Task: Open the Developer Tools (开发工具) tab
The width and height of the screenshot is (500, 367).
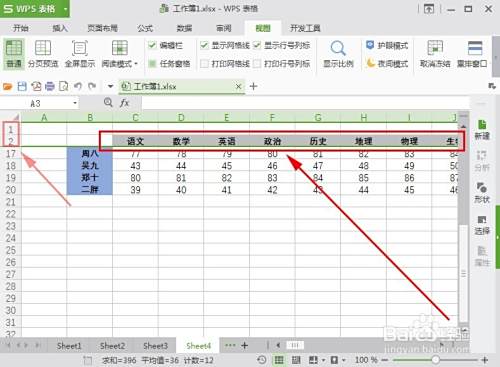Action: click(305, 28)
